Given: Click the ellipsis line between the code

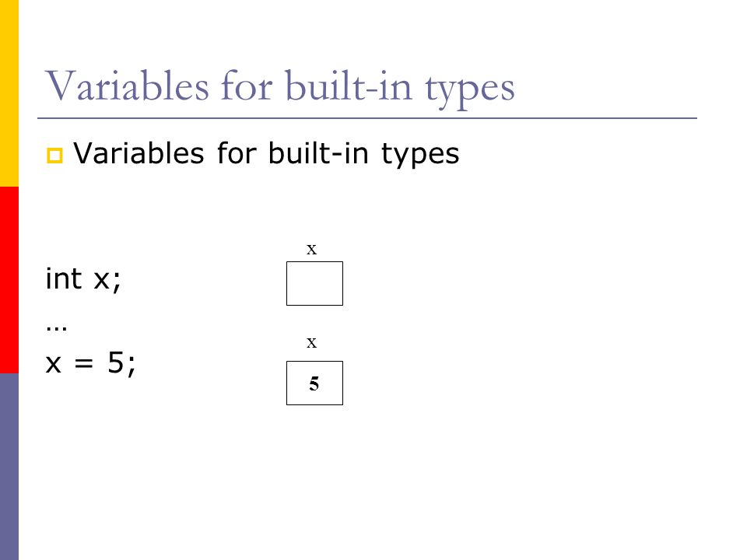Looking at the screenshot, I should 56,328.
